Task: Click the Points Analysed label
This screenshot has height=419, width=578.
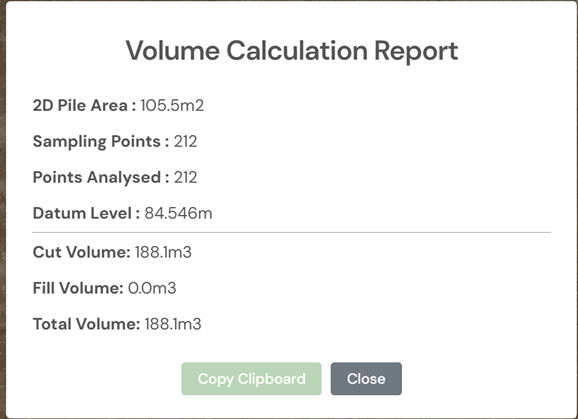Action: pyautogui.click(x=101, y=177)
